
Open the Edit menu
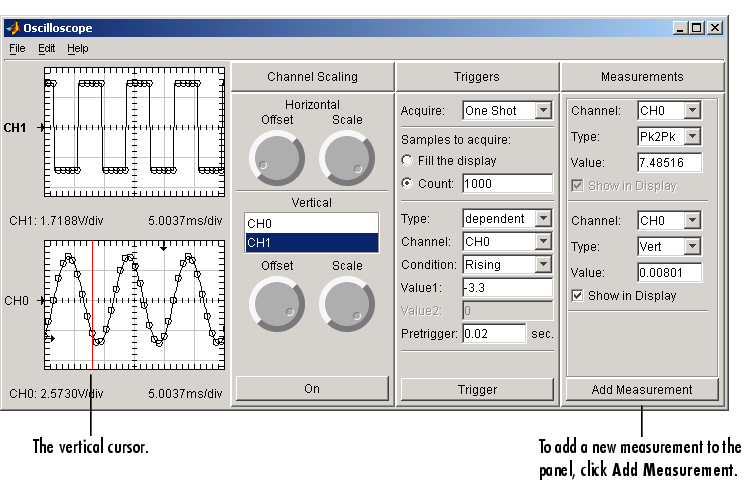tap(46, 48)
